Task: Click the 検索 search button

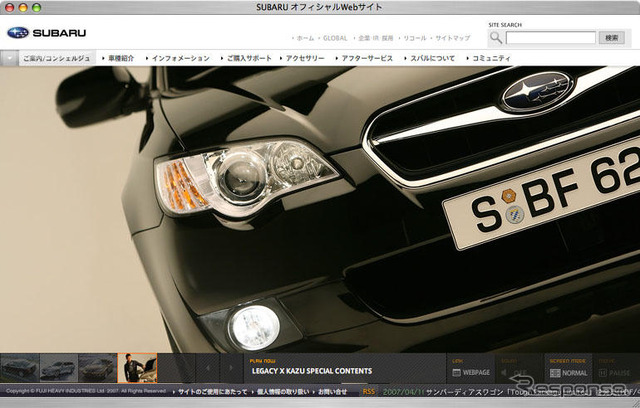Action: click(x=611, y=38)
